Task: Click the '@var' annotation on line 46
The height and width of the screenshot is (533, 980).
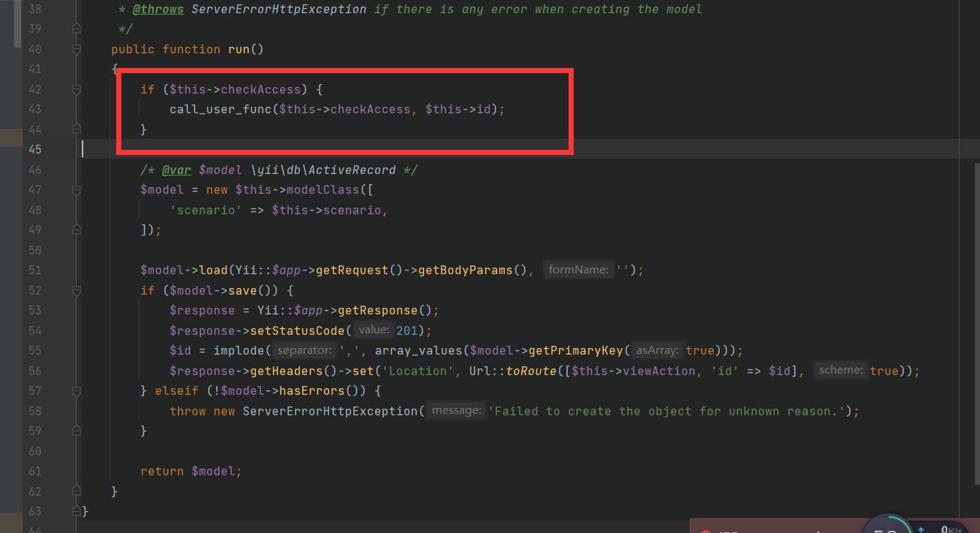Action: (176, 170)
